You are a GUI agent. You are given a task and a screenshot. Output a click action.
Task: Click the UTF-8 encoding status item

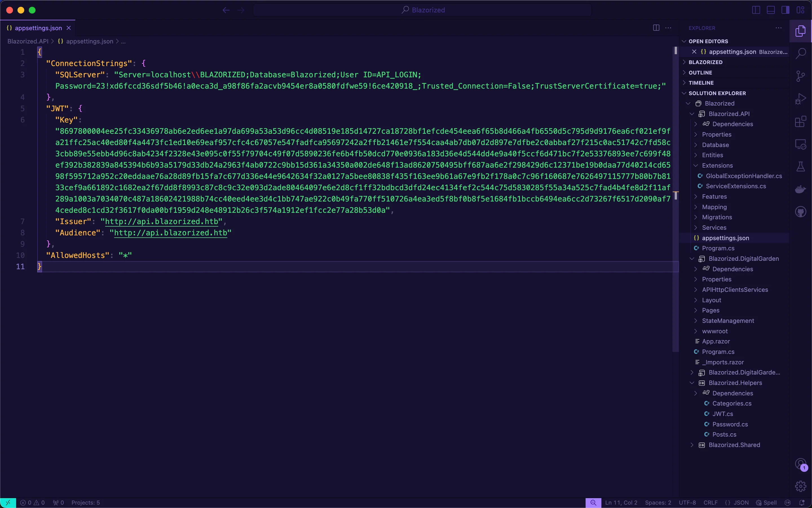[x=687, y=503]
